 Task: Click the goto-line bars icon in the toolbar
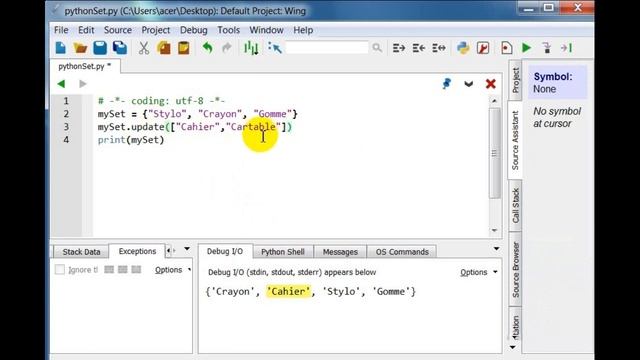click(x=251, y=48)
